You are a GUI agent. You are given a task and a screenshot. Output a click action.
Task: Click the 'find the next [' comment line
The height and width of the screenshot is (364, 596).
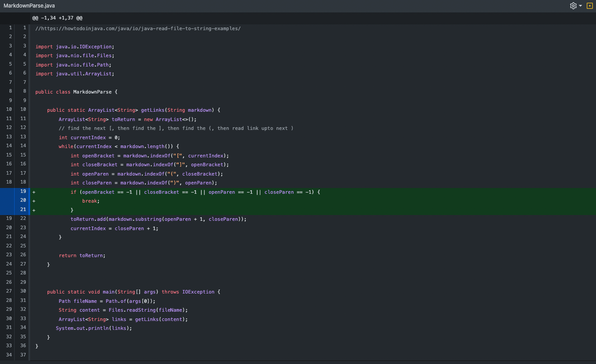click(x=176, y=128)
